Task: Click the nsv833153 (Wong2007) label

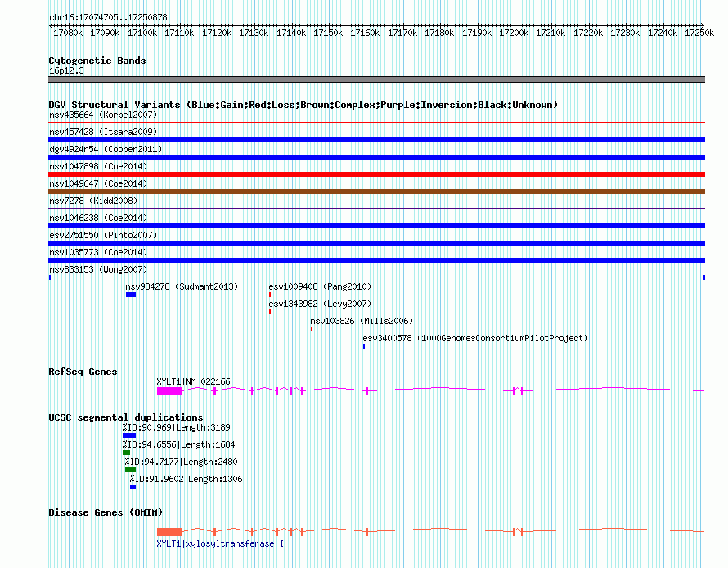Action: pos(98,269)
